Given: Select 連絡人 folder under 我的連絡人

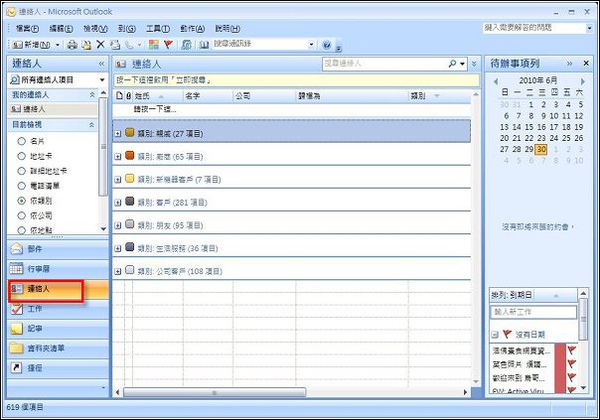Looking at the screenshot, I should (52, 109).
